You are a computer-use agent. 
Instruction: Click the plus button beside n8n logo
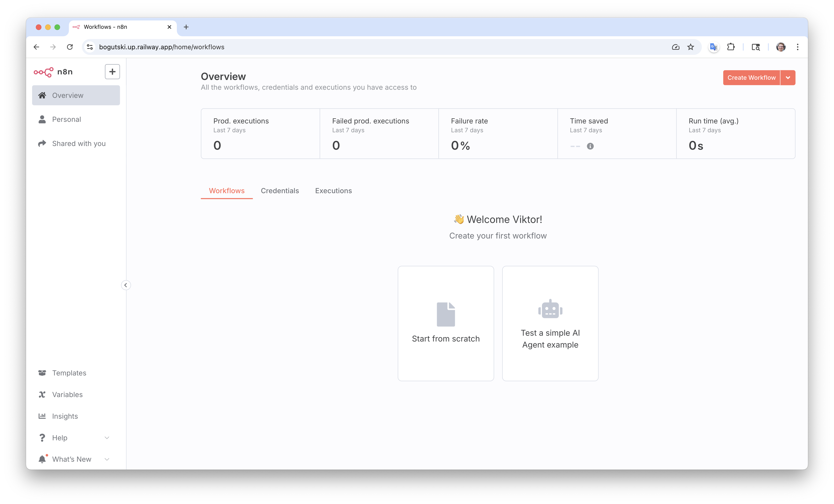pyautogui.click(x=112, y=72)
